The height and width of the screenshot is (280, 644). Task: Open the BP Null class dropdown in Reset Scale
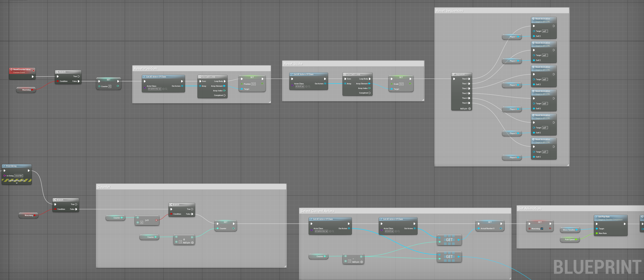tap(300, 86)
